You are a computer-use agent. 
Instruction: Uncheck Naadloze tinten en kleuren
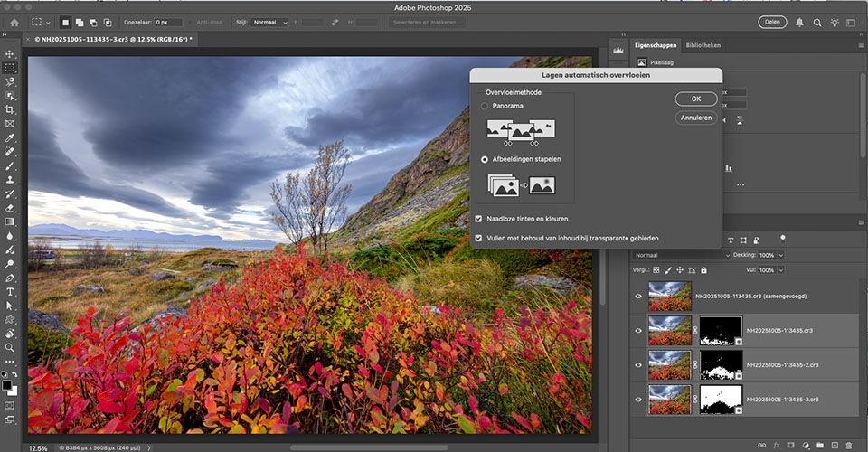(x=479, y=219)
